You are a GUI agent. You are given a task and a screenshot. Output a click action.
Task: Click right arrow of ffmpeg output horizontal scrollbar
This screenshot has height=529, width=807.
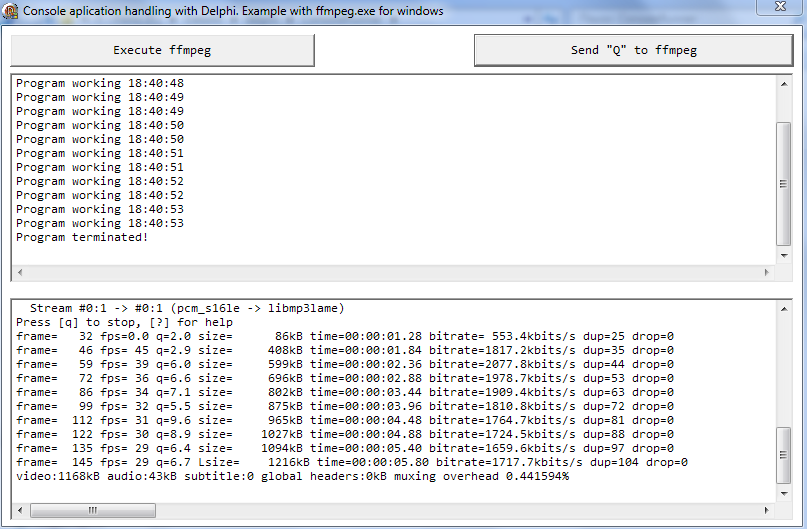766,510
